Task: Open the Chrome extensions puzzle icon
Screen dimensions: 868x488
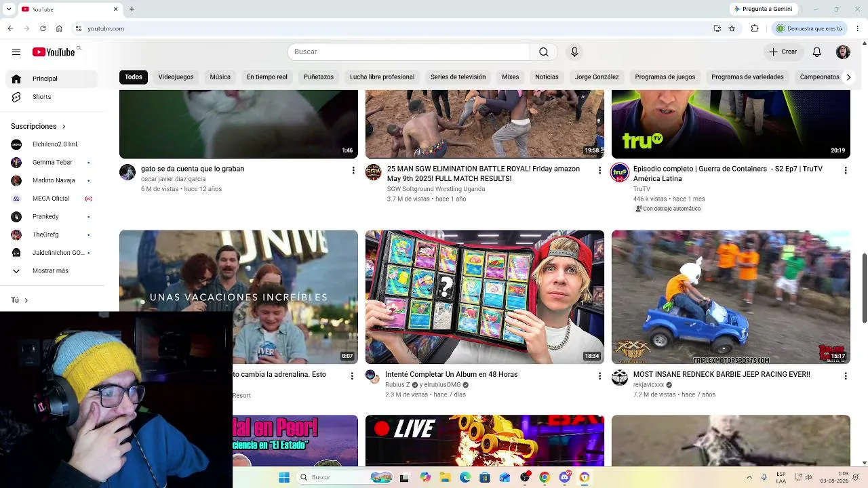Action: pyautogui.click(x=754, y=28)
